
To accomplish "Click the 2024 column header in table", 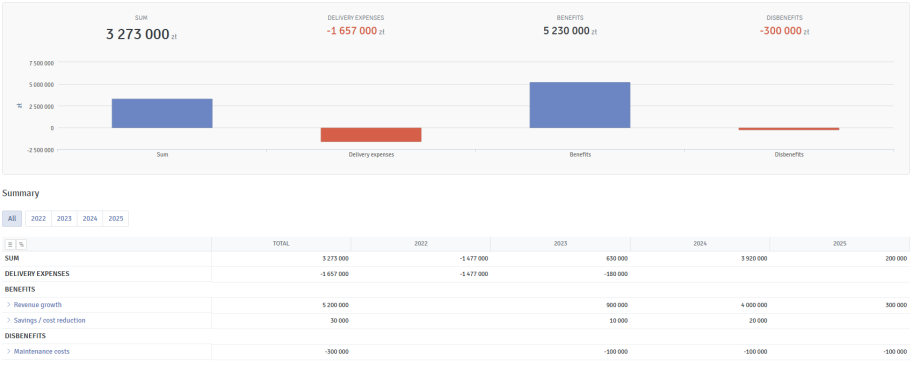I will click(x=699, y=243).
